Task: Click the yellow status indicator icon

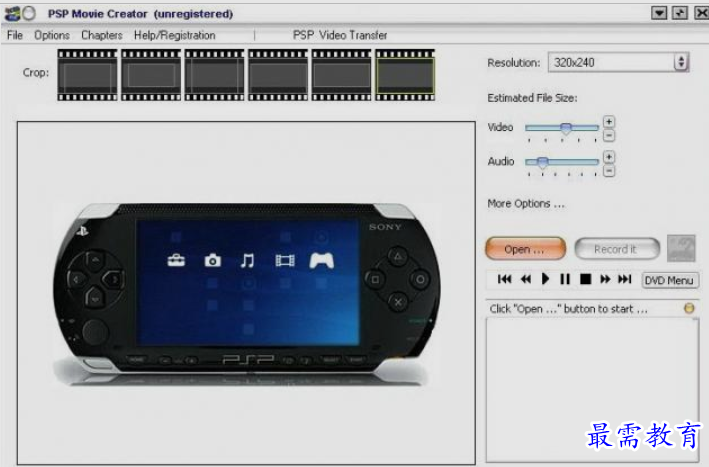Action: click(689, 308)
